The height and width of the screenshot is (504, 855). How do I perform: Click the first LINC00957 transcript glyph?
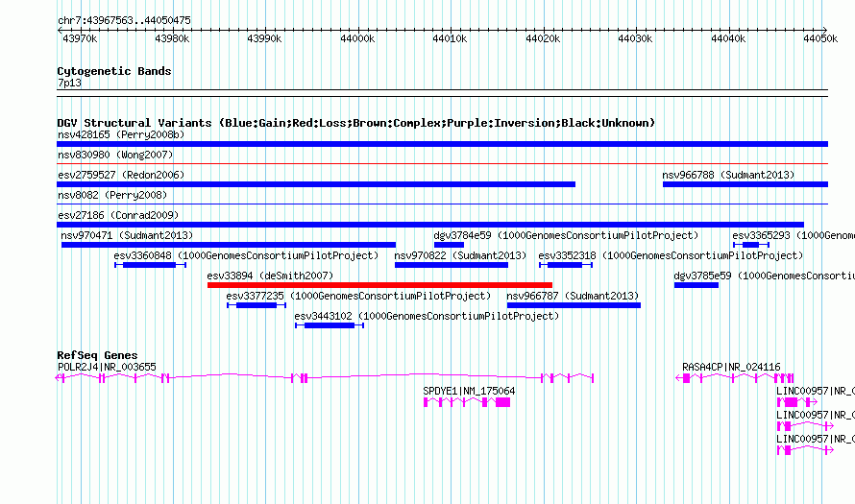point(797,402)
